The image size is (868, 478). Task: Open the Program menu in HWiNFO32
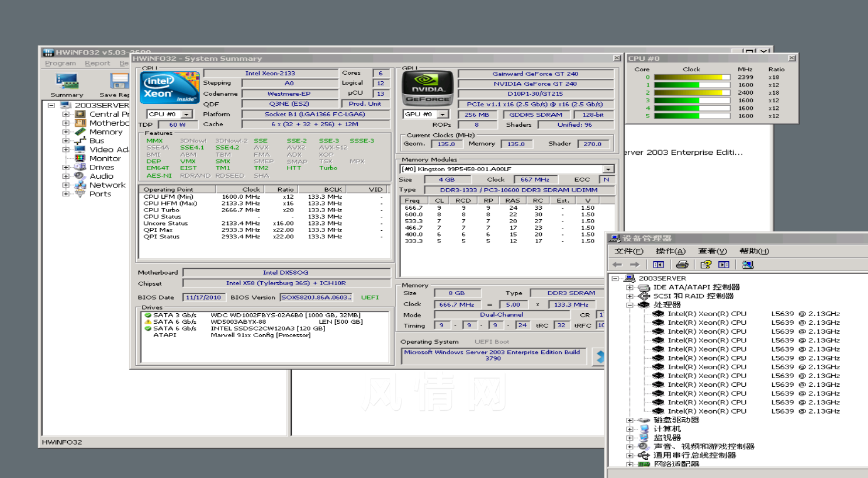[60, 63]
